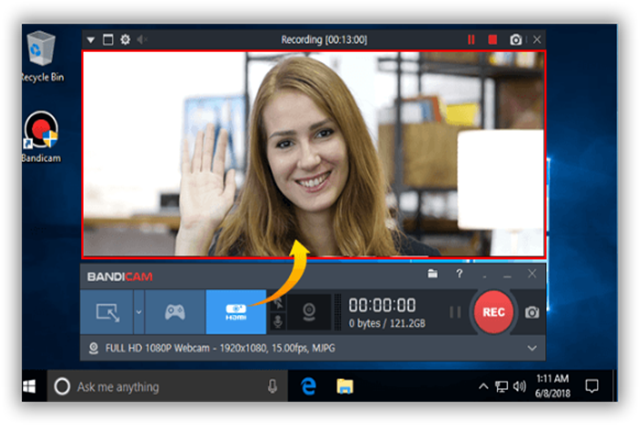Screen dimensions: 640x426
Task: Open the Windows Start menu
Action: pyautogui.click(x=29, y=386)
